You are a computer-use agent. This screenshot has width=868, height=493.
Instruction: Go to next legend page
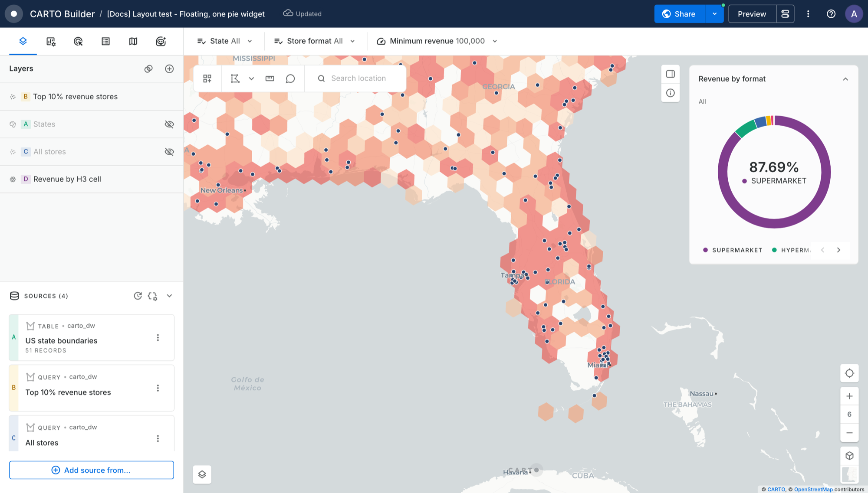[x=838, y=250]
